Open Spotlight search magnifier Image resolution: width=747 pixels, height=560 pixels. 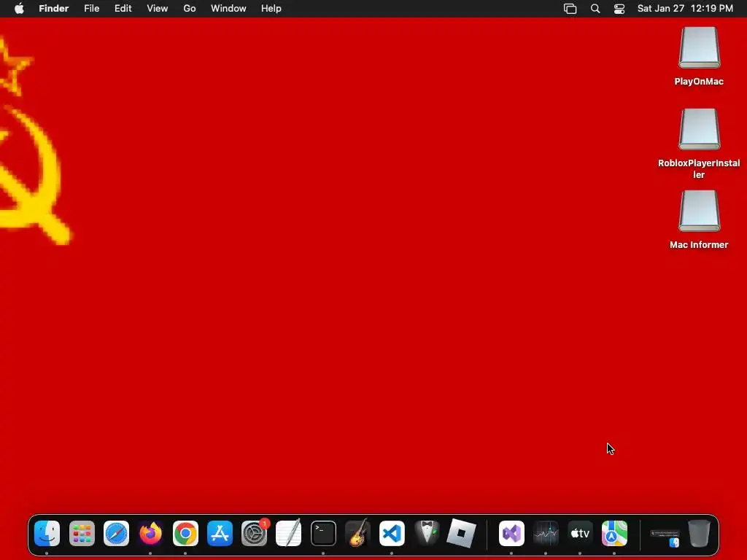point(595,9)
